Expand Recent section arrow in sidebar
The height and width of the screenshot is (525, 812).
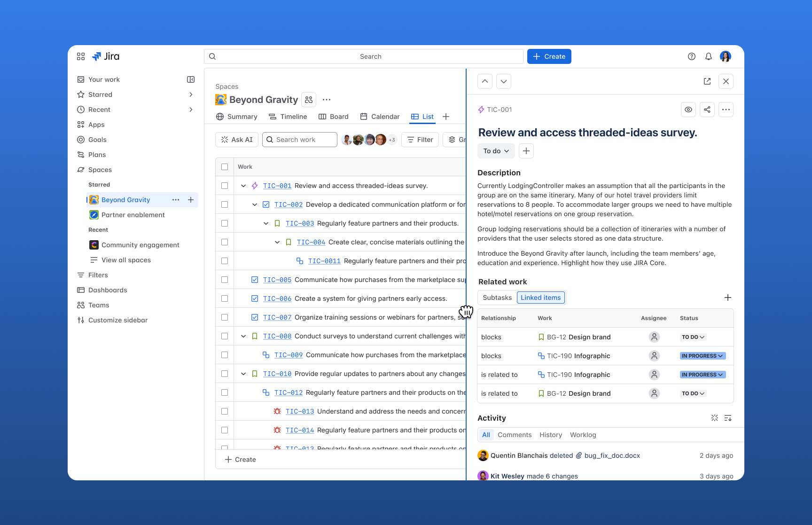pyautogui.click(x=191, y=110)
